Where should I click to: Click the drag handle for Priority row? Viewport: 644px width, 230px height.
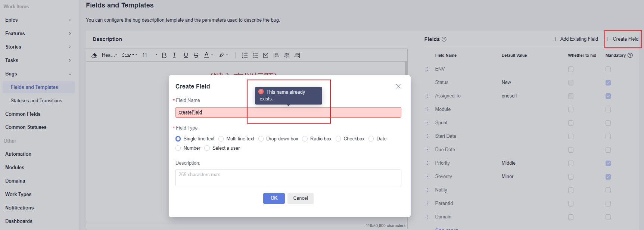427,163
